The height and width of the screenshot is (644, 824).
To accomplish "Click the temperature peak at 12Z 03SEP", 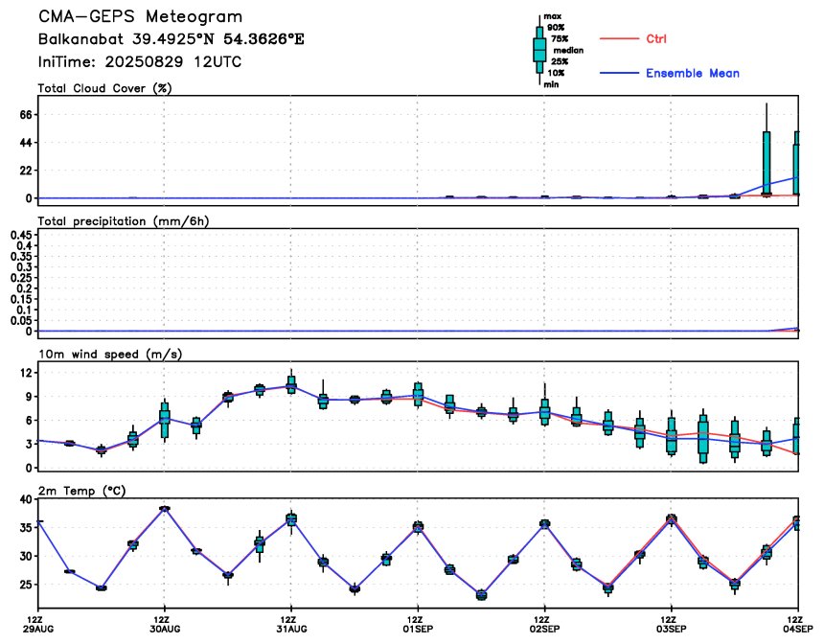I will [x=672, y=518].
